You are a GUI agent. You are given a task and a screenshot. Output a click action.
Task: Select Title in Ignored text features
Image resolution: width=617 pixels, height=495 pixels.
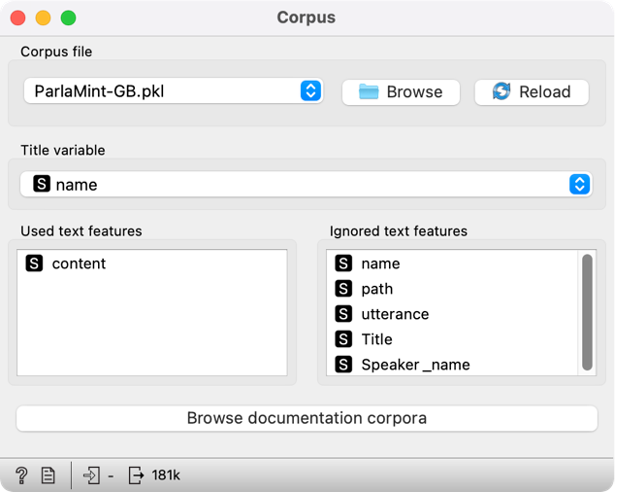click(376, 339)
